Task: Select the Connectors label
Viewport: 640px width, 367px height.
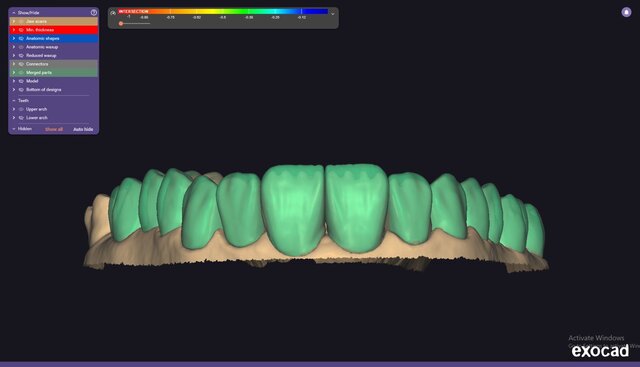Action: coord(37,64)
